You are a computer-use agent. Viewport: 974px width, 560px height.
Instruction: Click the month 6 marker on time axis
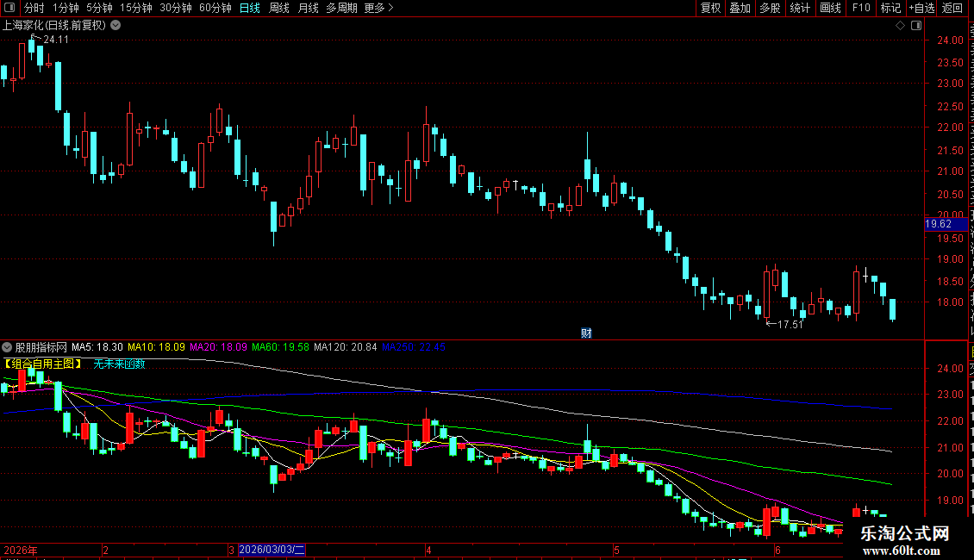(777, 550)
